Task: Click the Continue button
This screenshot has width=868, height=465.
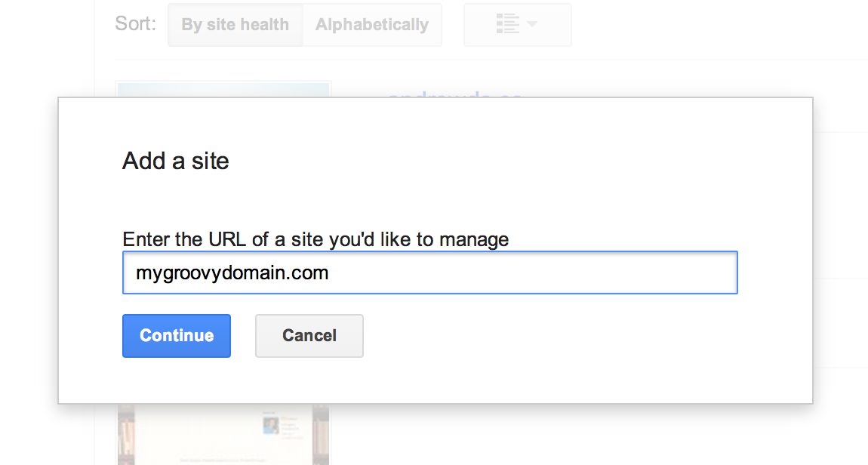Action: [x=177, y=336]
